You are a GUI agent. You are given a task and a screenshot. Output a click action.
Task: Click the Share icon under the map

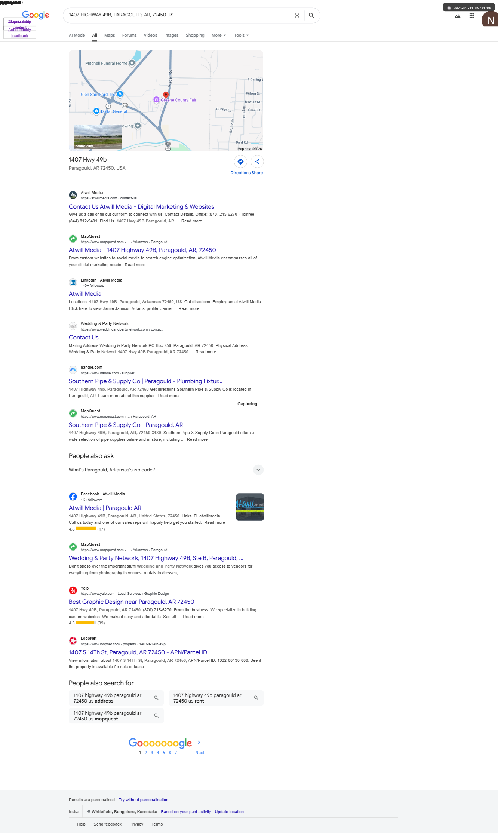pos(257,162)
